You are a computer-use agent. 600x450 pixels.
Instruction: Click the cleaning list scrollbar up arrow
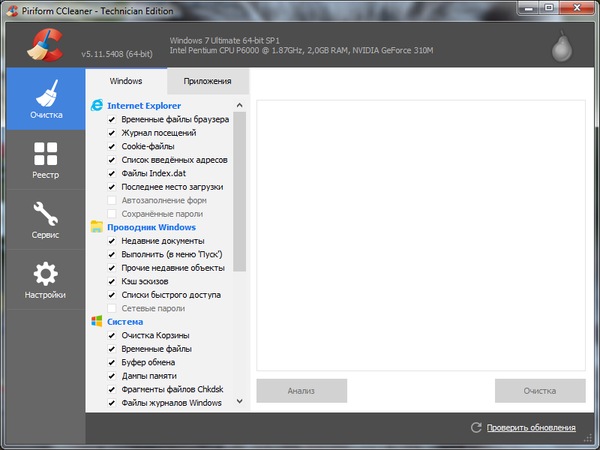coord(240,104)
